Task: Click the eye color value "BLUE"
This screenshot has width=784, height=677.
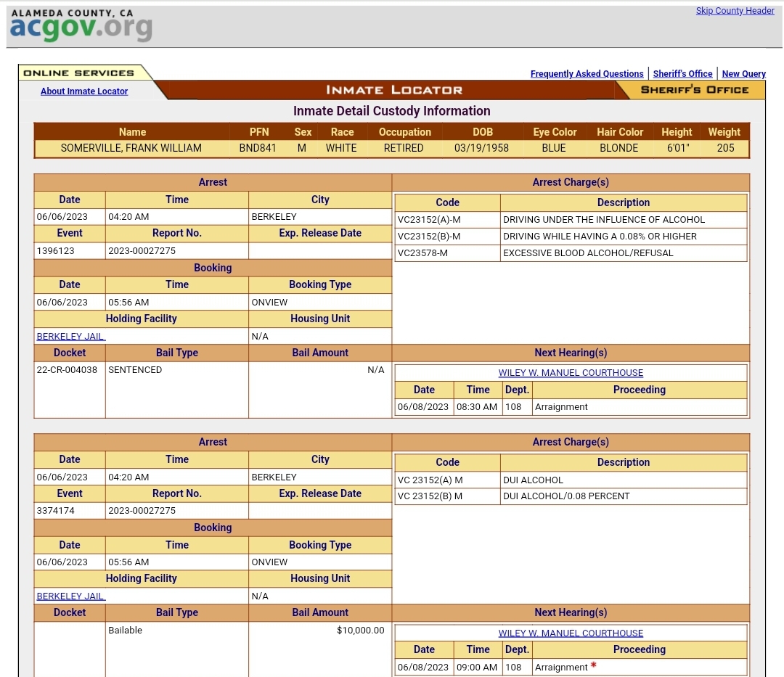Action: [x=553, y=148]
